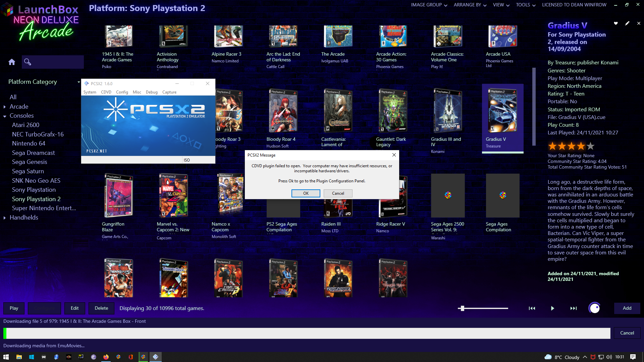This screenshot has width=644, height=362.
Task: Adjust the volume slider handle
Action: 462,308
